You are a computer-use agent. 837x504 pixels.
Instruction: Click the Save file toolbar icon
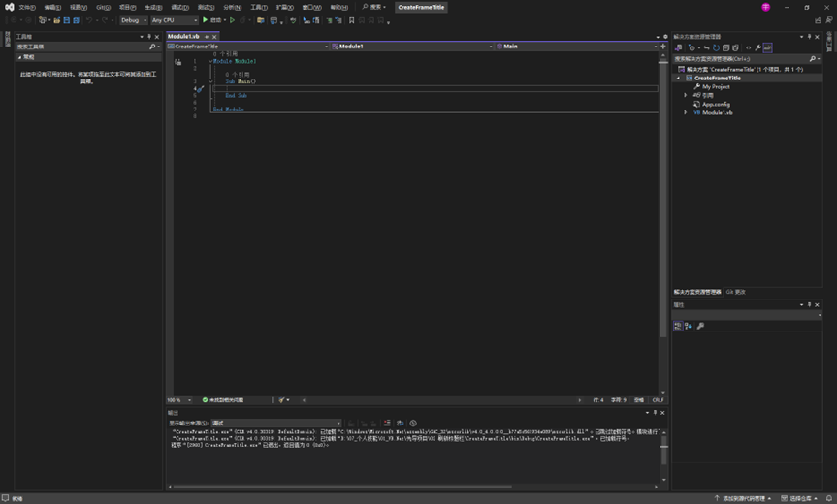pos(66,20)
